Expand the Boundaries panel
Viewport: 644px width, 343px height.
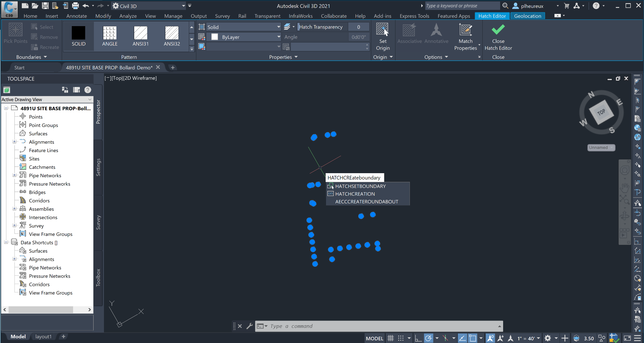click(32, 57)
